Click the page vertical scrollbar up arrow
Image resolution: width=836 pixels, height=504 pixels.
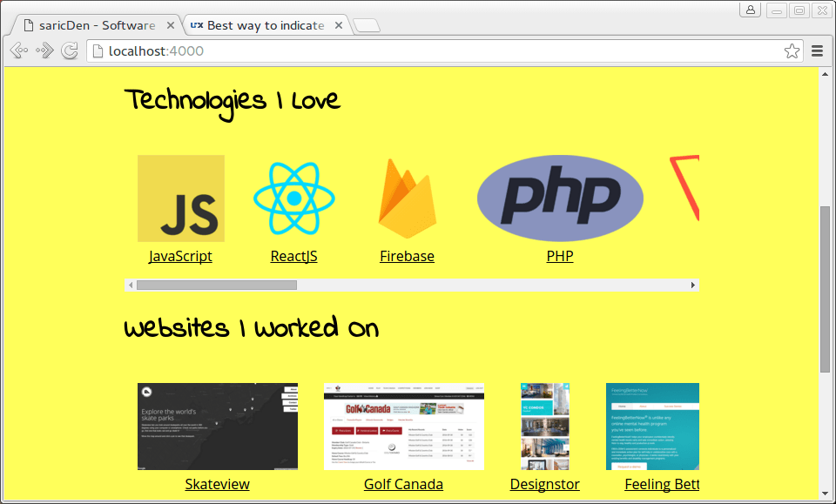coord(825,74)
